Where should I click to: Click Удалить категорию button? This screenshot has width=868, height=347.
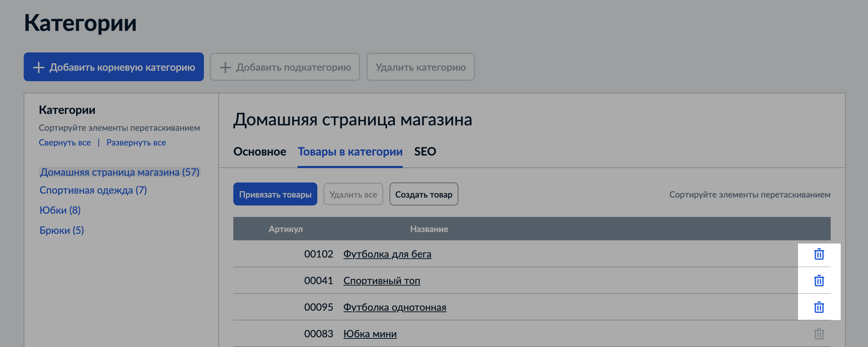tap(420, 67)
